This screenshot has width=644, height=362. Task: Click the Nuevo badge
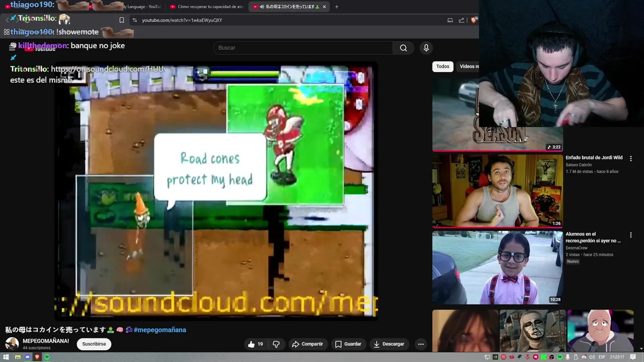(573, 261)
